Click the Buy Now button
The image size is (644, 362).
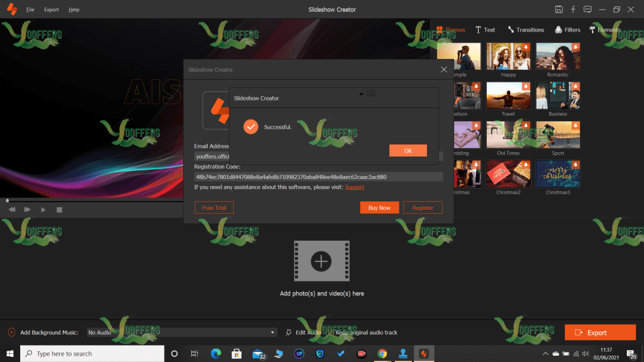[379, 207]
